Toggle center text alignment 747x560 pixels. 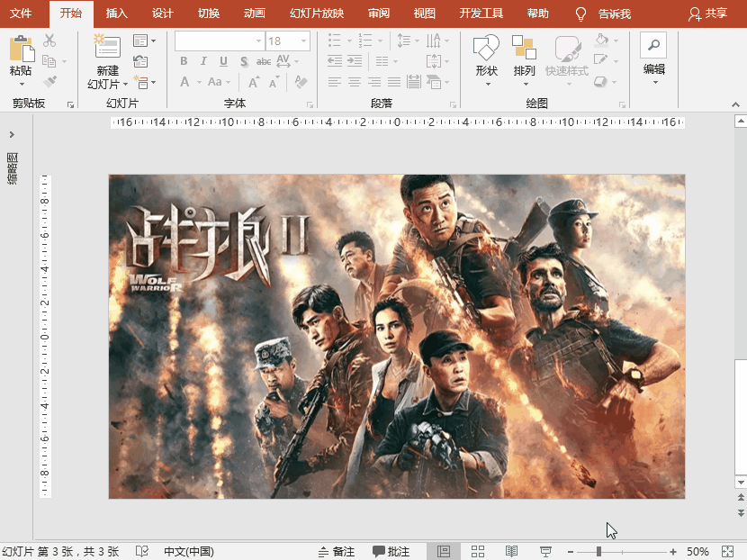click(354, 82)
